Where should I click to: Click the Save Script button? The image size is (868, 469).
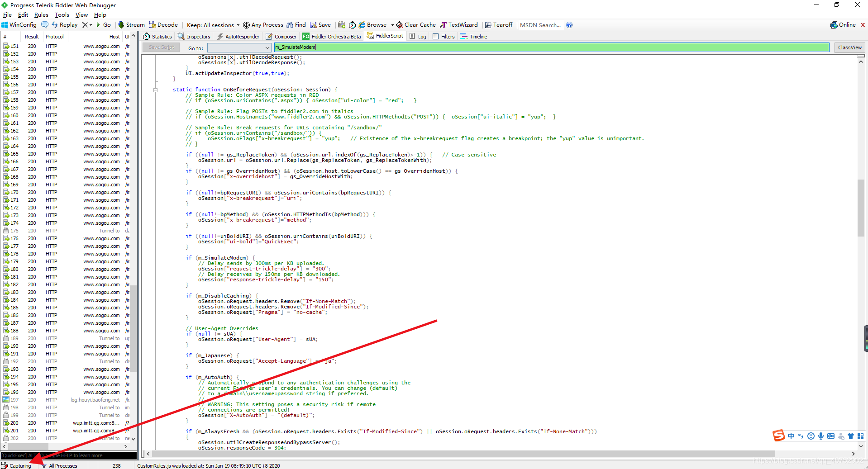(x=162, y=47)
